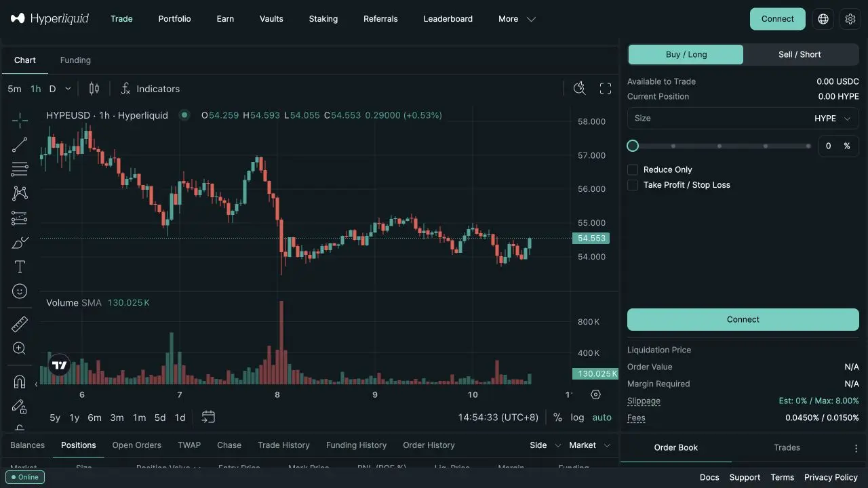
Task: Toggle fullscreen chart mode
Action: (x=606, y=89)
